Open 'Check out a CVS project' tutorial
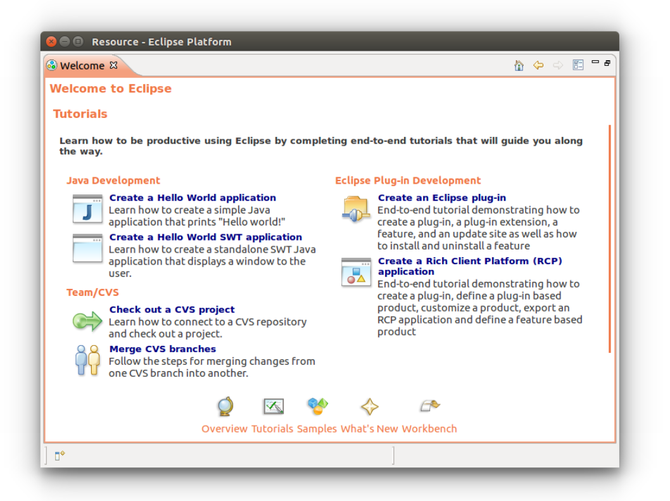 (x=172, y=309)
